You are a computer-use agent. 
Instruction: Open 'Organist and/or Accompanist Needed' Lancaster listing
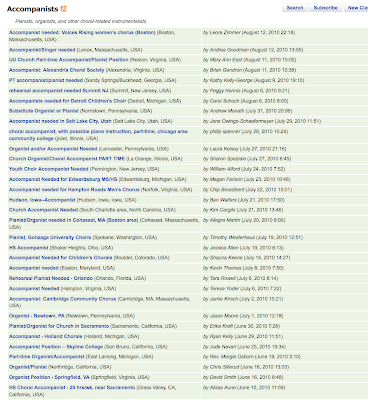(53, 149)
